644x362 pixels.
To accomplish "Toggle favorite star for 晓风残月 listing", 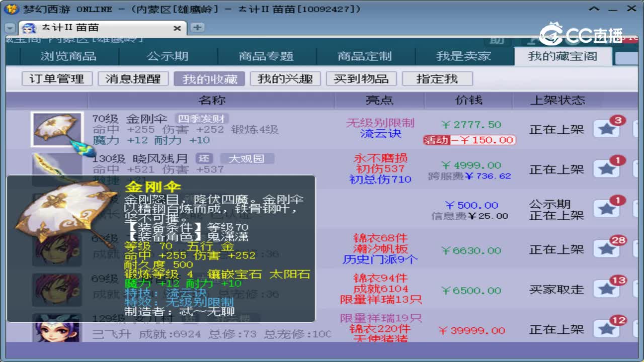I will [x=606, y=169].
